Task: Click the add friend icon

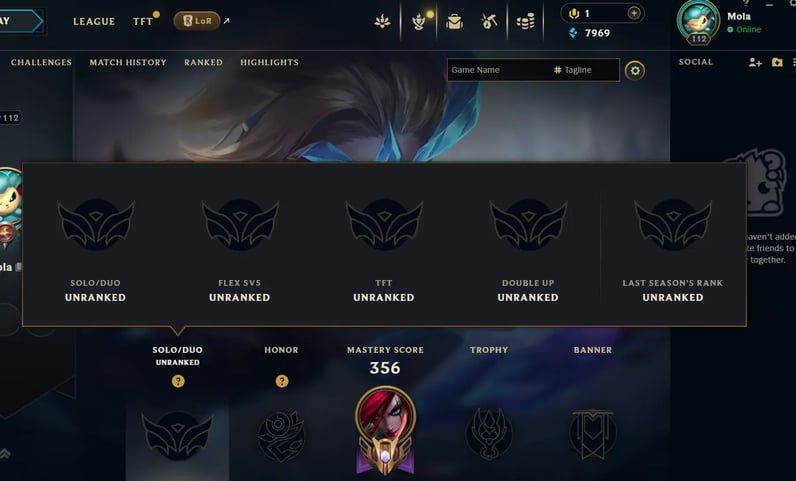Action: [755, 62]
